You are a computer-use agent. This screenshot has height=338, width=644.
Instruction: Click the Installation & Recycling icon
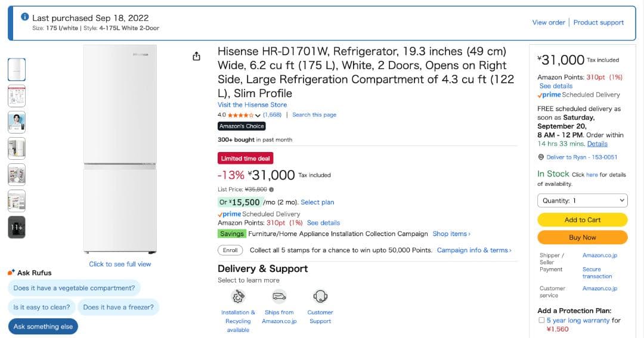point(239,296)
